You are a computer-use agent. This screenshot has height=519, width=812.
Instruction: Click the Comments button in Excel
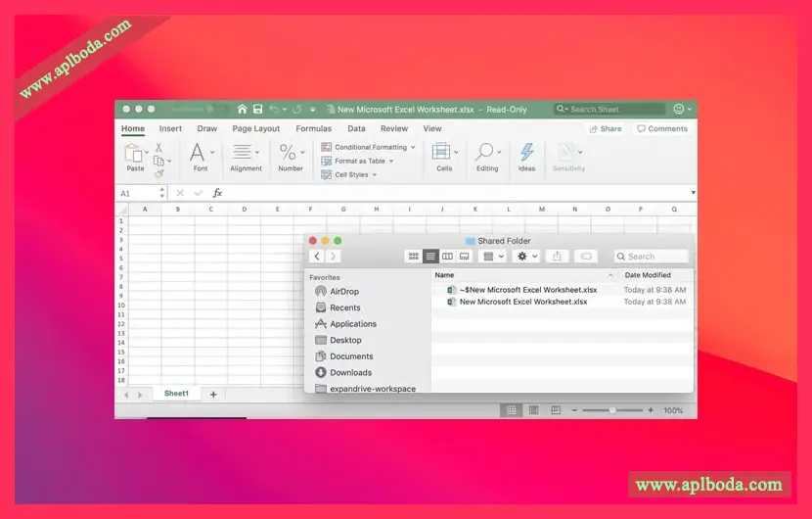(662, 128)
